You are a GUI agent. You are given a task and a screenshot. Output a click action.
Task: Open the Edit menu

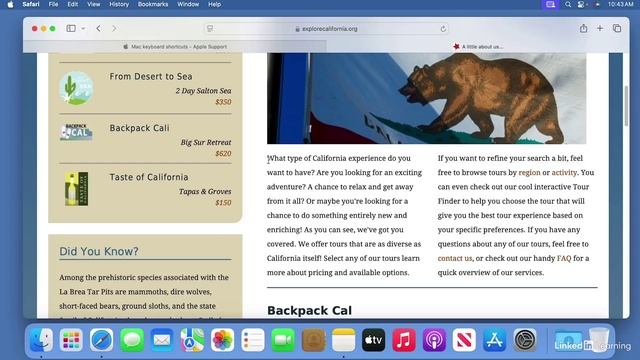click(73, 4)
